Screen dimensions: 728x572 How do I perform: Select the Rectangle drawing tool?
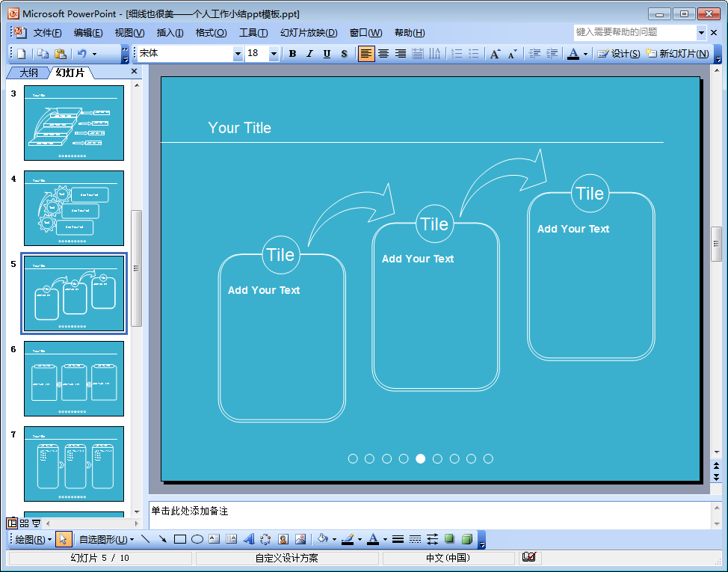click(180, 539)
